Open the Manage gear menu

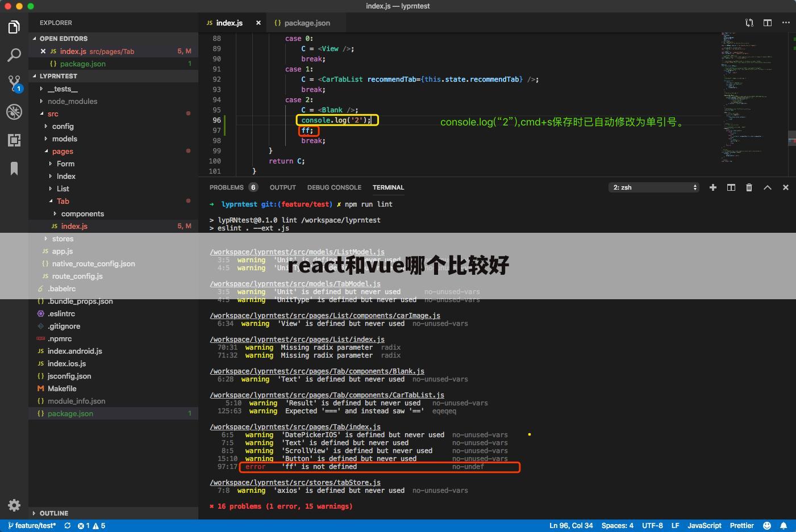(14, 505)
